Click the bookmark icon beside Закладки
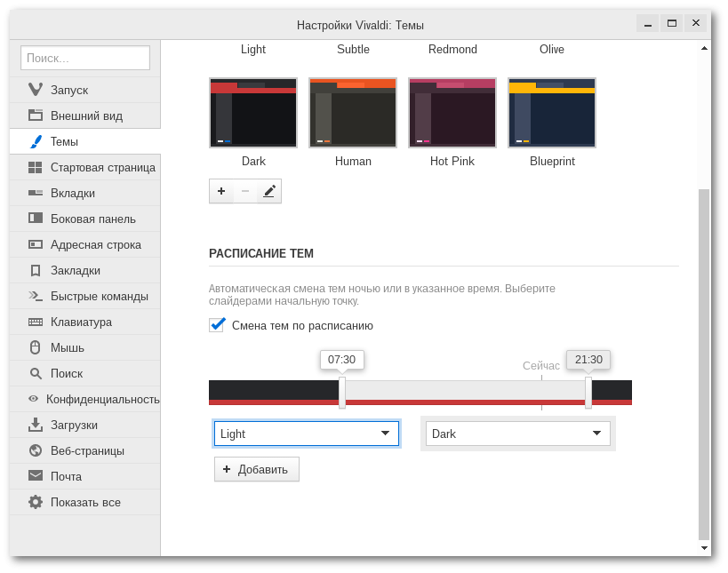 tap(36, 270)
